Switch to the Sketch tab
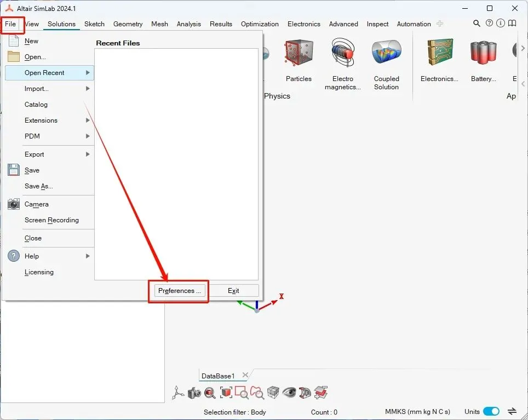 coord(94,24)
